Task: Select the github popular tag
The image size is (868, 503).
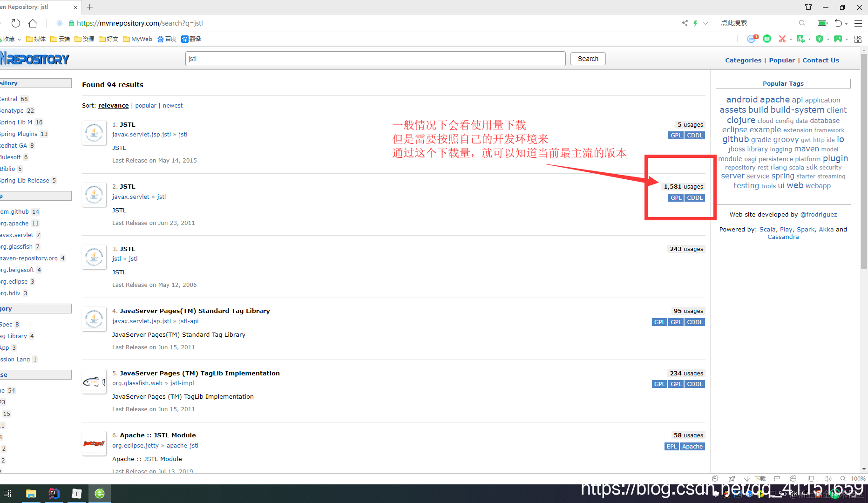Action: pos(736,139)
